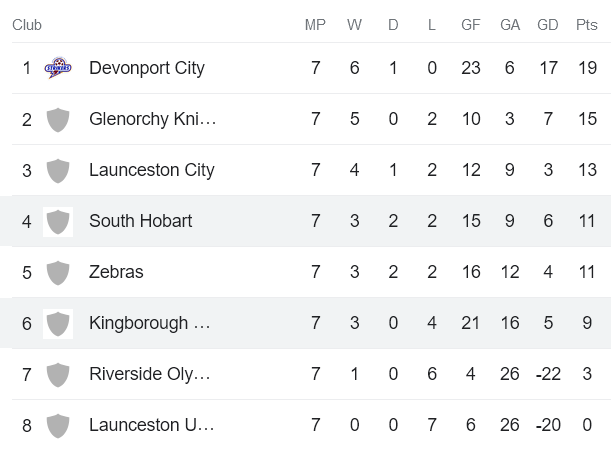
Task: Open the Kingborough team name
Action: click(150, 324)
